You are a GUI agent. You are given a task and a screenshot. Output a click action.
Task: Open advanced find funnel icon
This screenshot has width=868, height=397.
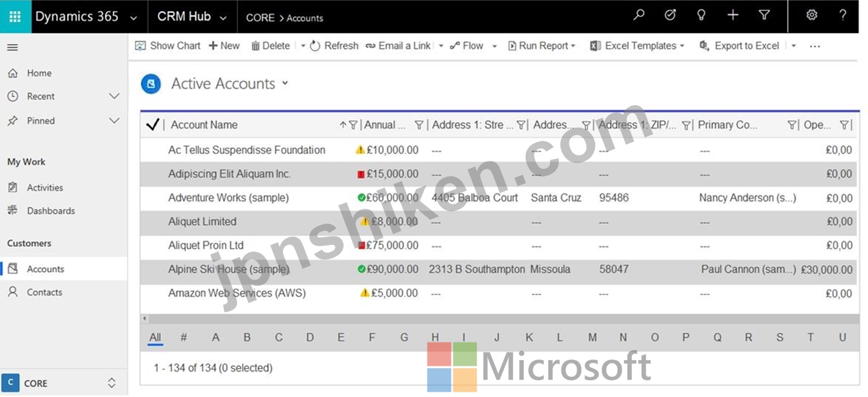click(x=764, y=16)
